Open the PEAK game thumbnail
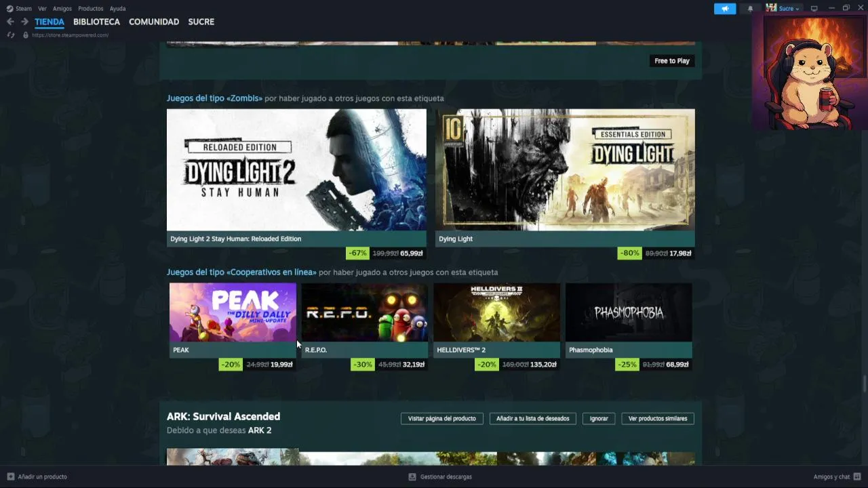 pos(233,312)
